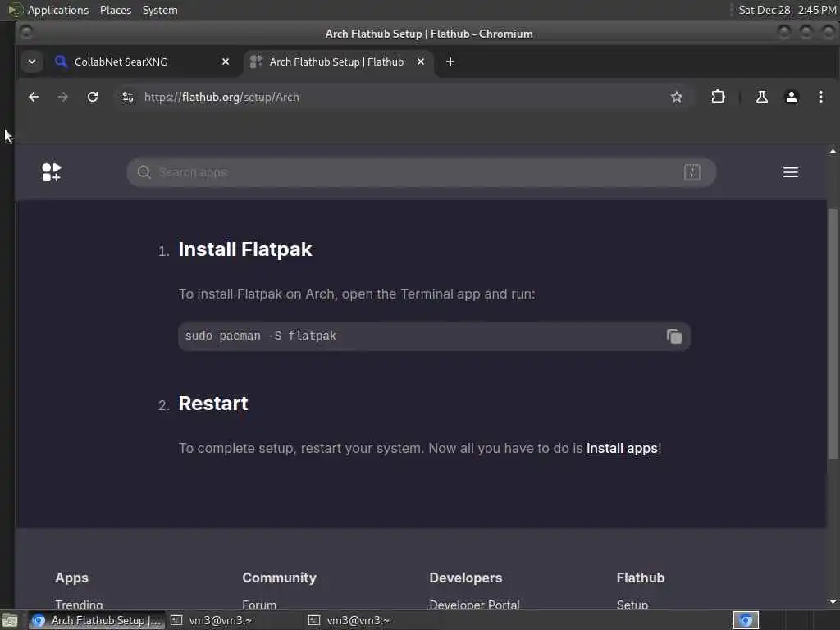Open the System menu
The width and height of the screenshot is (840, 630).
[160, 10]
